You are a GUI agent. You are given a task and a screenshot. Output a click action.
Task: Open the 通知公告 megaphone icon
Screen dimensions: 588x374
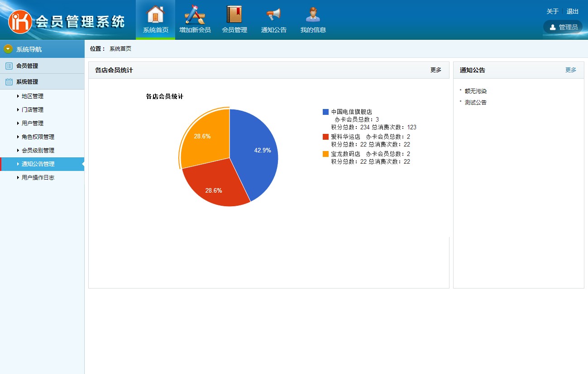(273, 15)
